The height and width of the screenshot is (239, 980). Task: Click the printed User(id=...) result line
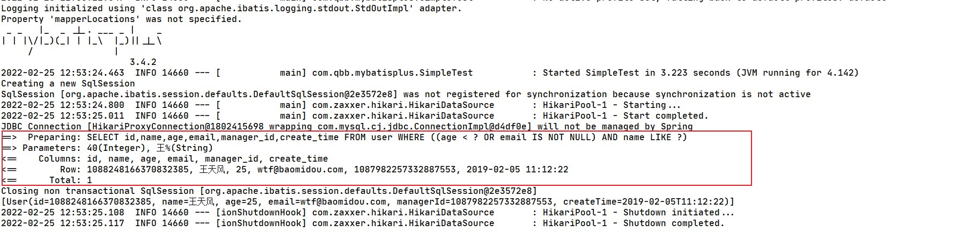pyautogui.click(x=367, y=202)
